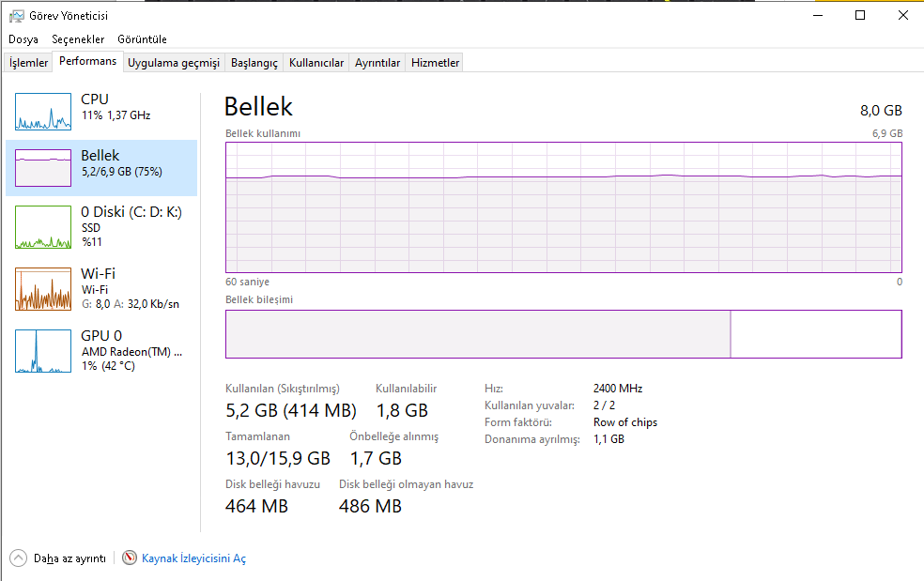924x581 pixels.
Task: Click the Bellek bileşimi memory composition bar
Action: pyautogui.click(x=563, y=334)
